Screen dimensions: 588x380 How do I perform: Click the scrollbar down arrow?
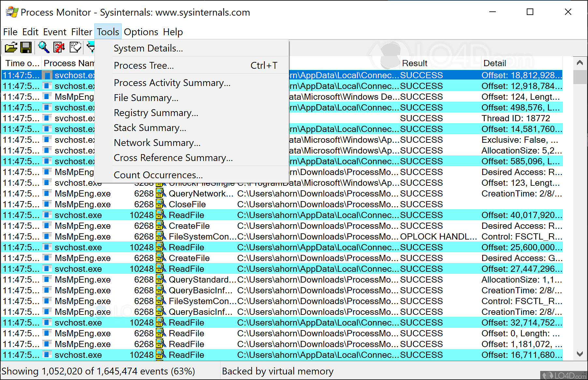point(580,354)
